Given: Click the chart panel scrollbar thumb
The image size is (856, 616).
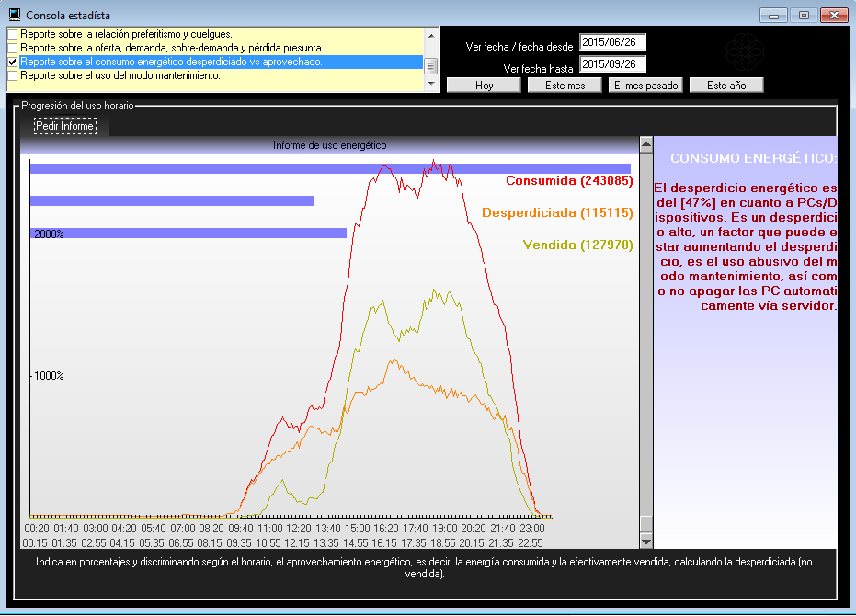Looking at the screenshot, I should pyautogui.click(x=645, y=524).
